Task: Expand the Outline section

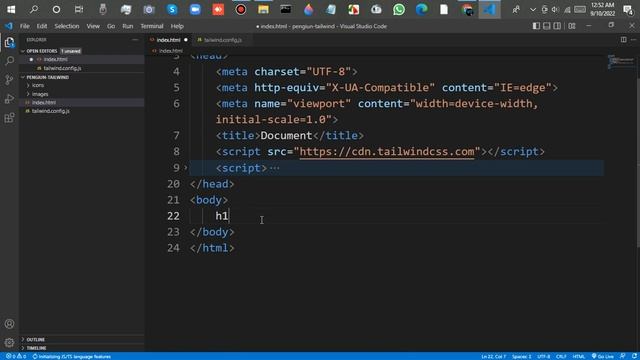Action: (36, 340)
